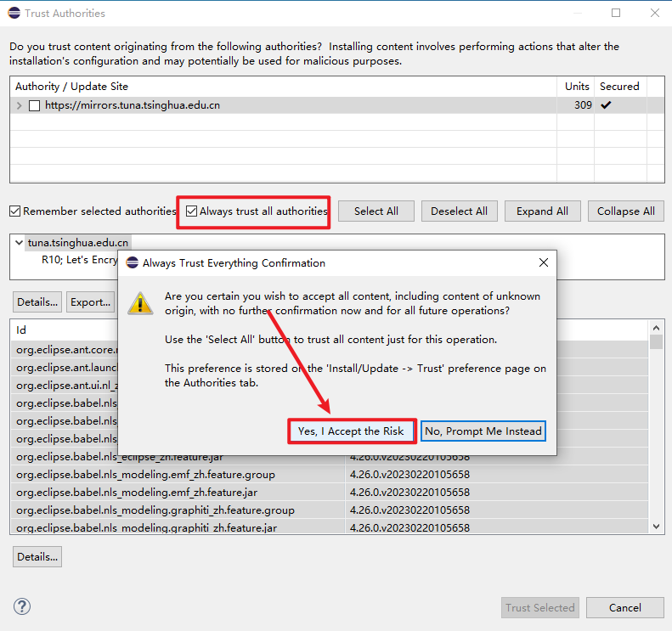Image resolution: width=672 pixels, height=631 pixels.
Task: Click the Units column header
Action: [x=577, y=87]
